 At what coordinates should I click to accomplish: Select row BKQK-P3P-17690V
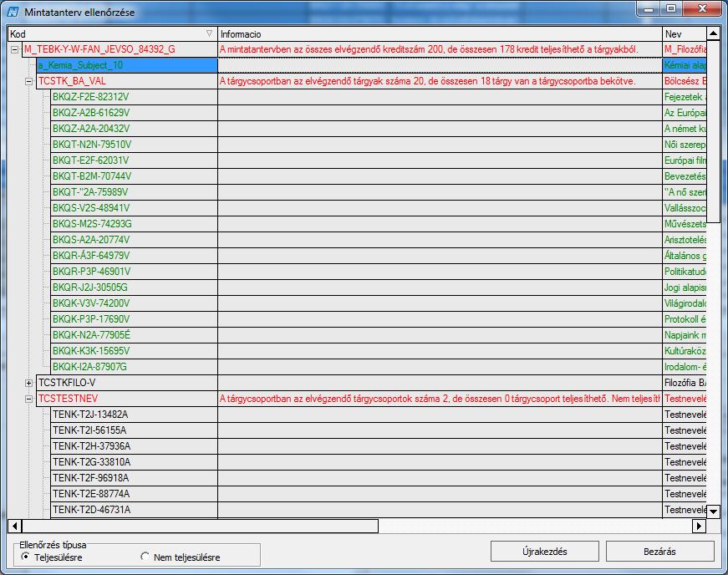pyautogui.click(x=134, y=319)
